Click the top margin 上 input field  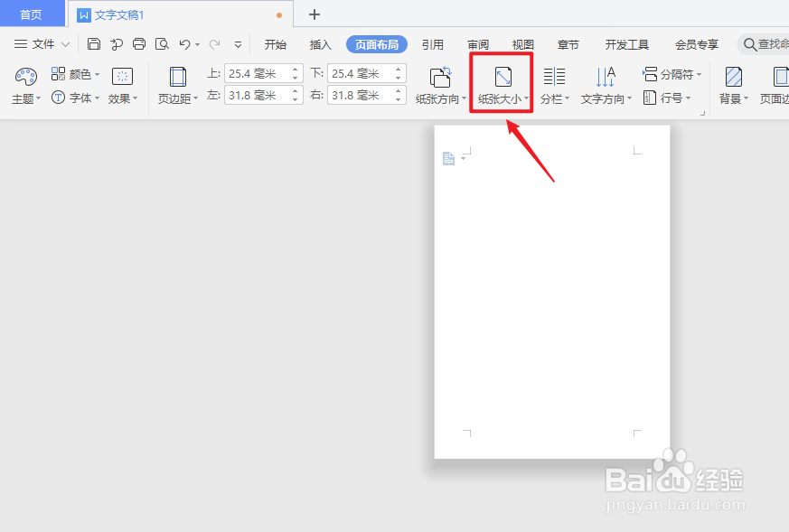coord(258,74)
